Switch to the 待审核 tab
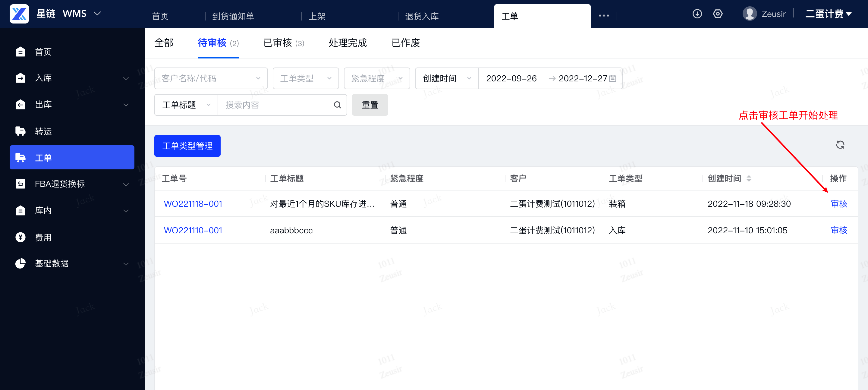The image size is (868, 390). 218,43
